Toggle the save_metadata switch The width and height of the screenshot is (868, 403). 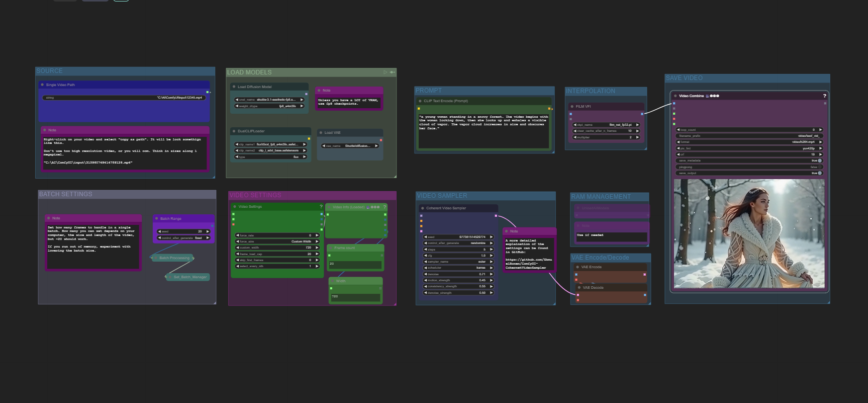pyautogui.click(x=819, y=160)
